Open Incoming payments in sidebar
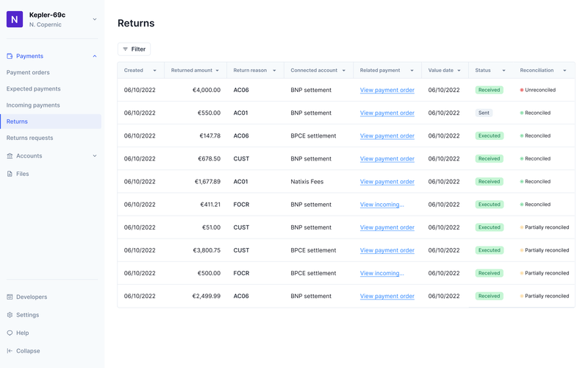588x368 pixels. point(33,105)
